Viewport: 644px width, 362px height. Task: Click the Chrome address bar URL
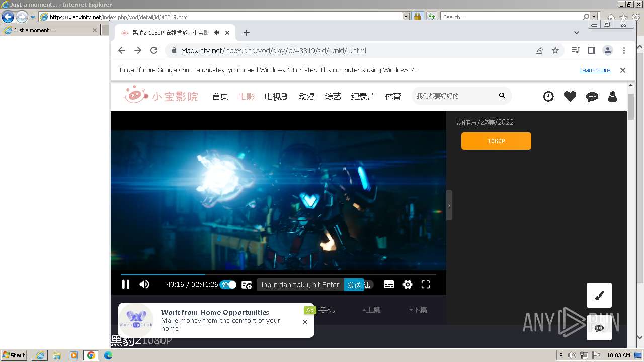(x=274, y=51)
